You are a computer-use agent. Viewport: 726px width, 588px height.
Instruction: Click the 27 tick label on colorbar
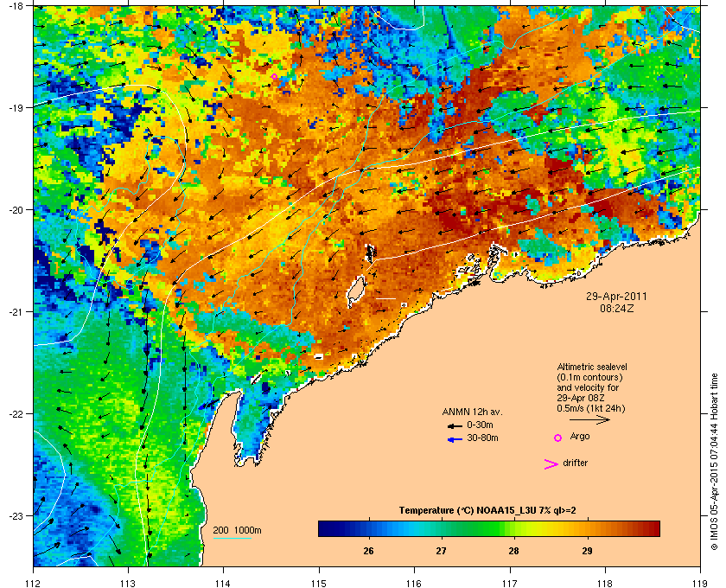point(442,552)
